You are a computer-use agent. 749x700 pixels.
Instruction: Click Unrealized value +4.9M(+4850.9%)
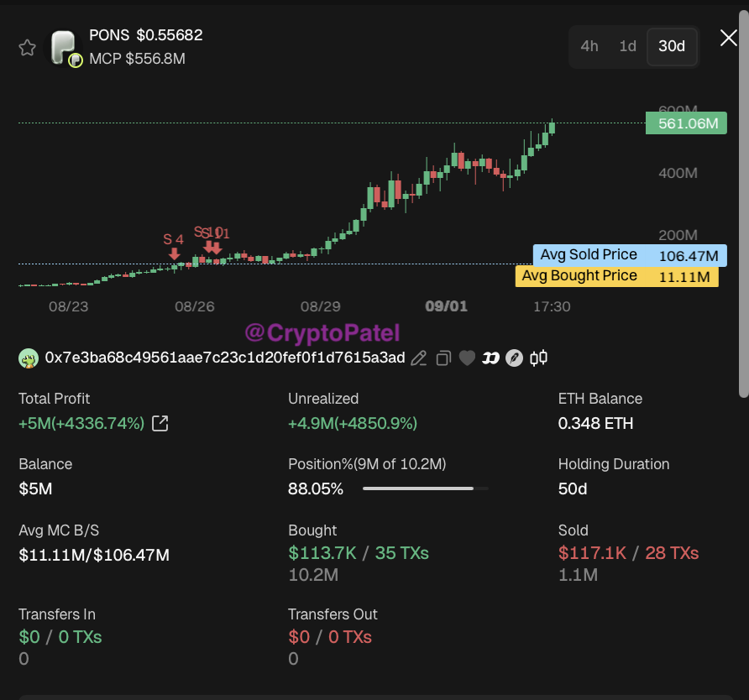pyautogui.click(x=353, y=423)
